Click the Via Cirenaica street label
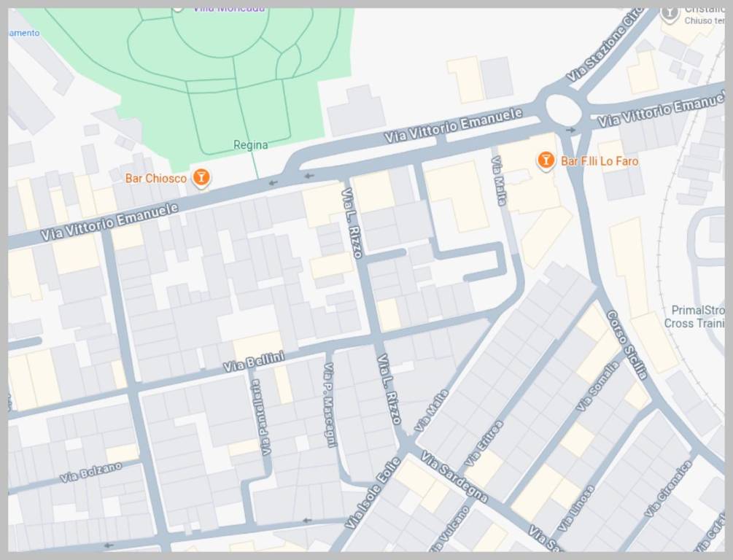 [668, 489]
